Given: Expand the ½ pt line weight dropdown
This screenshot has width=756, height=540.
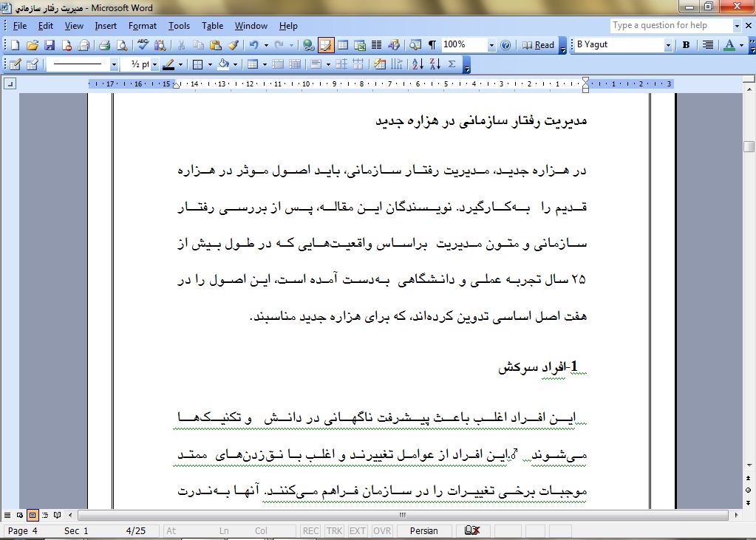Looking at the screenshot, I should [x=154, y=64].
